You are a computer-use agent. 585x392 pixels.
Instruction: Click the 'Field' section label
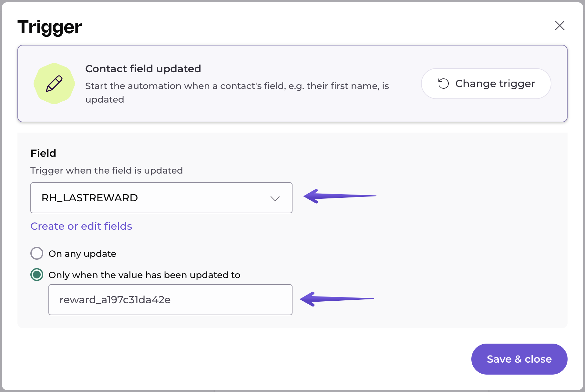click(43, 153)
